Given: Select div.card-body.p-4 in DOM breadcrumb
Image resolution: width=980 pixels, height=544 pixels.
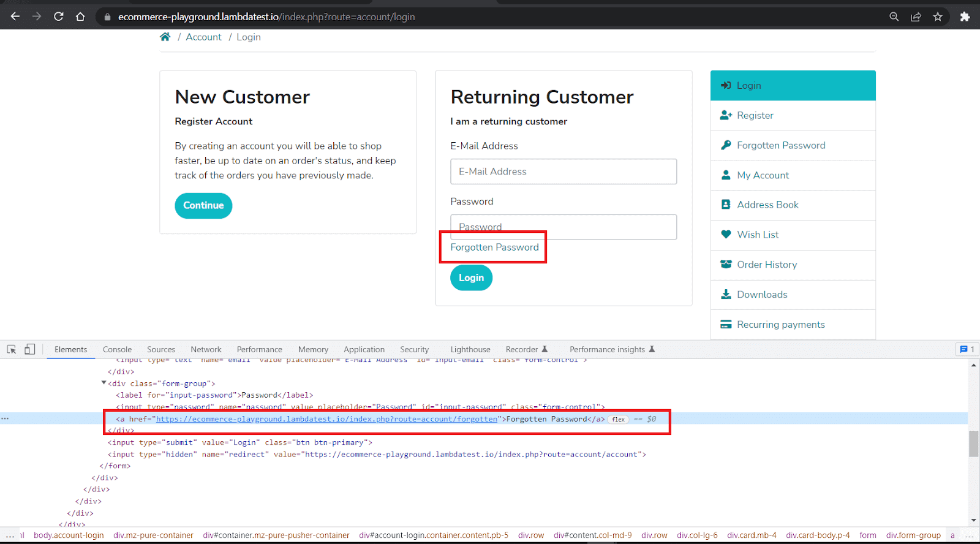Looking at the screenshot, I should point(818,535).
